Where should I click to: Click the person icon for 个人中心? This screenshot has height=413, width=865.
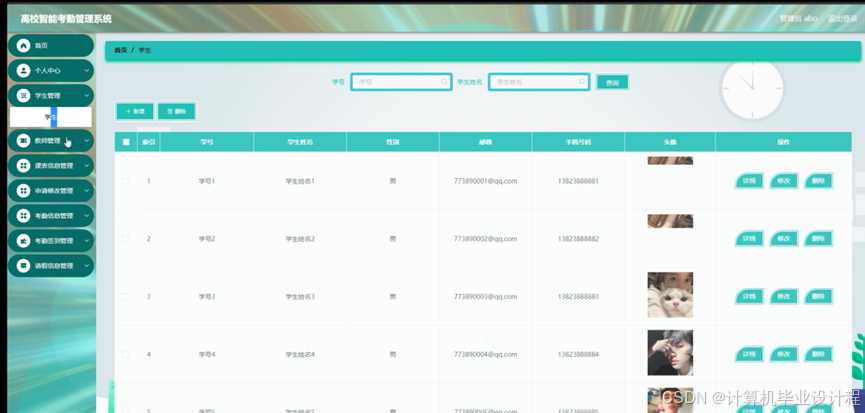(23, 71)
